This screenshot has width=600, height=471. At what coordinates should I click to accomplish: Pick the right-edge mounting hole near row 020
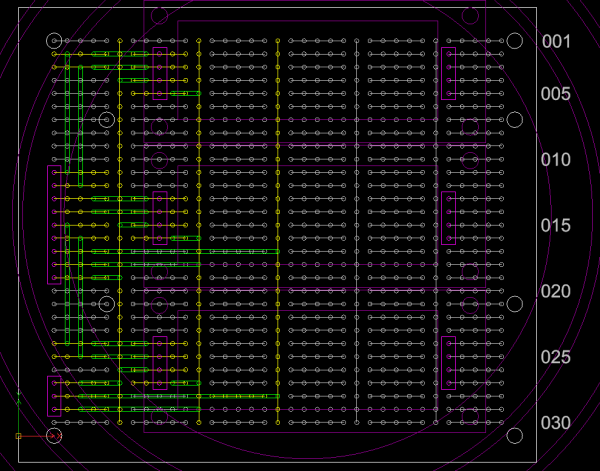coord(515,304)
